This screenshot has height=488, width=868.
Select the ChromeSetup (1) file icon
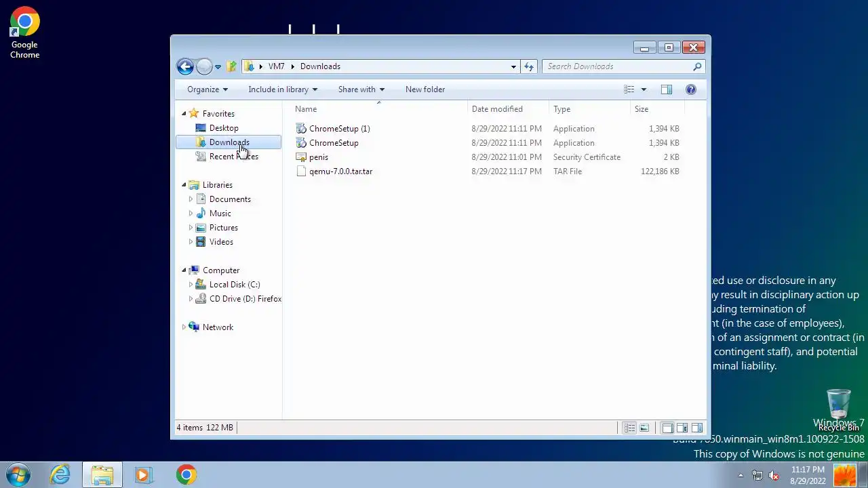tap(301, 129)
